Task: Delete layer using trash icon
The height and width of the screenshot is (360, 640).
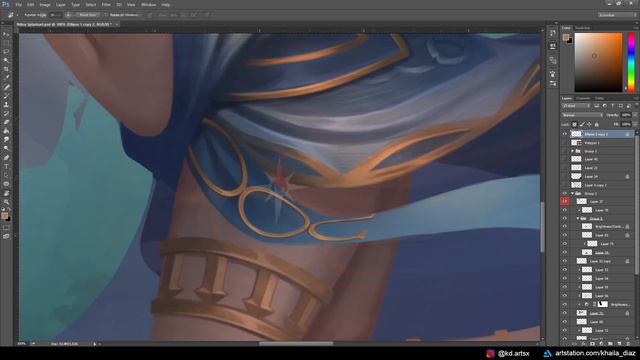Action: (x=628, y=344)
